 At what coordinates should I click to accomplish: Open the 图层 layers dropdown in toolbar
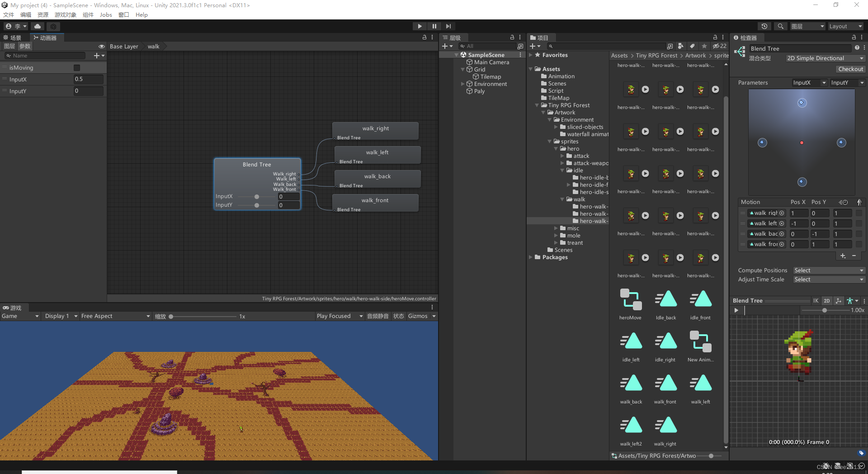coord(807,26)
